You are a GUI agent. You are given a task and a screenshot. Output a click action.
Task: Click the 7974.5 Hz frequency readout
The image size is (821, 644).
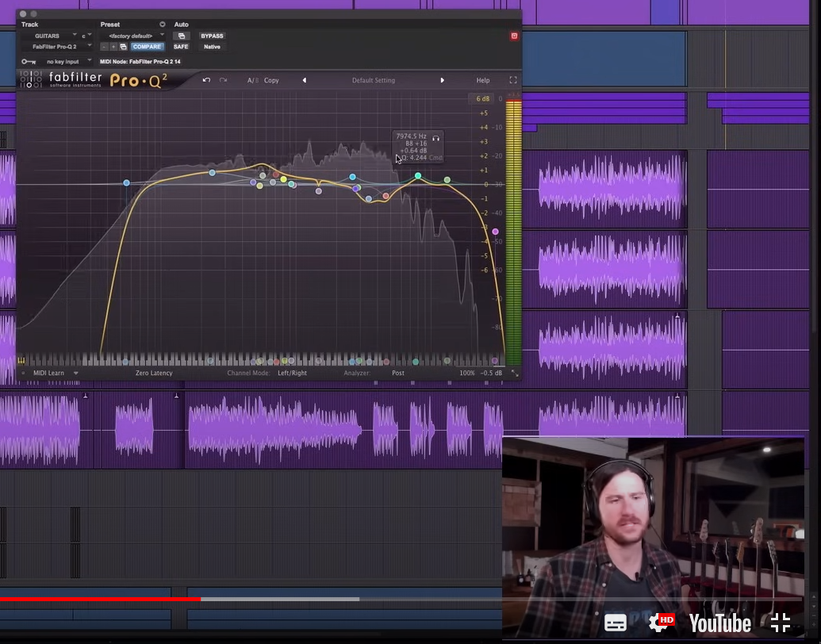pos(411,136)
